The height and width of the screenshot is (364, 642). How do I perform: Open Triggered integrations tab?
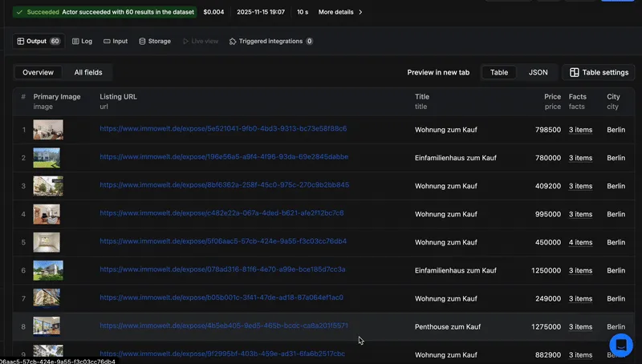coord(270,41)
